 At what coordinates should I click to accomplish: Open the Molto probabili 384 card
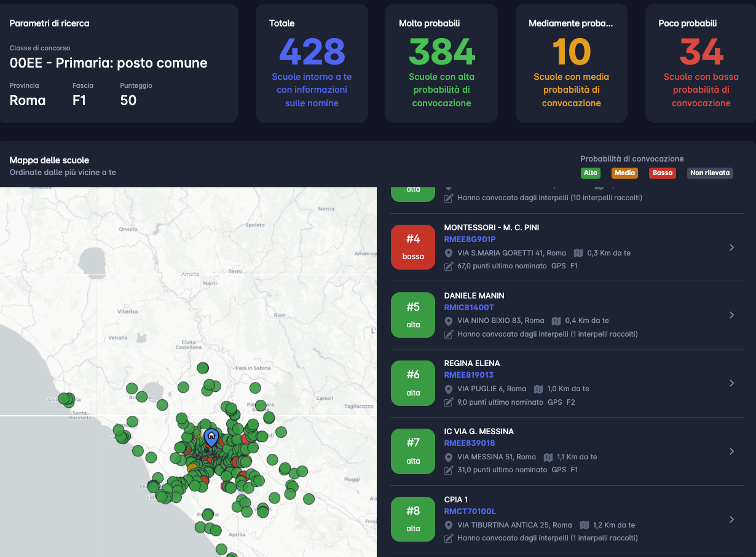441,63
